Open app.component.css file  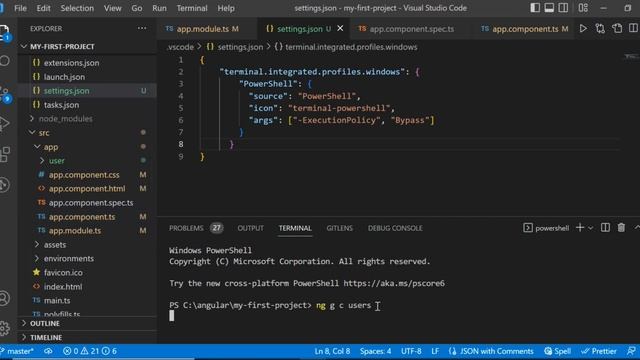[x=84, y=175]
